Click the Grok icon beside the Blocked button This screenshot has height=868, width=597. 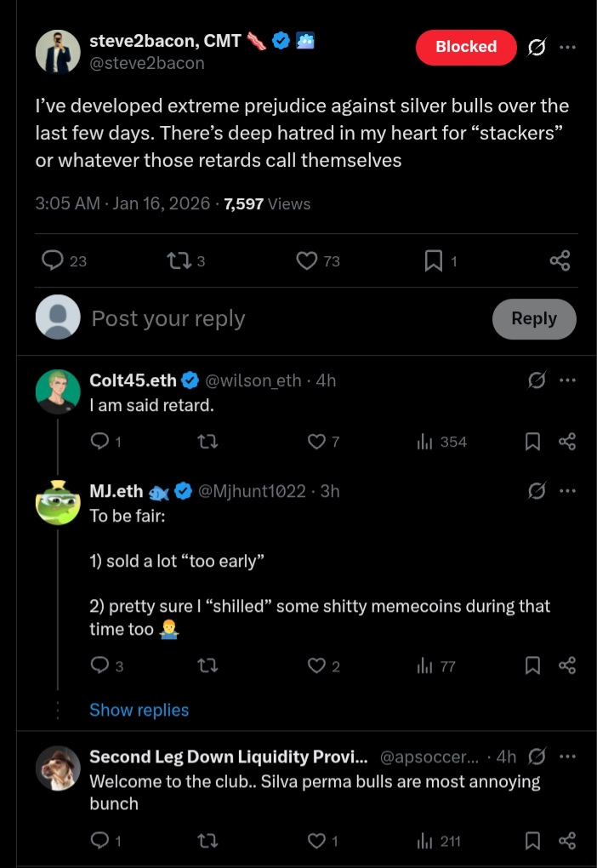(x=537, y=48)
